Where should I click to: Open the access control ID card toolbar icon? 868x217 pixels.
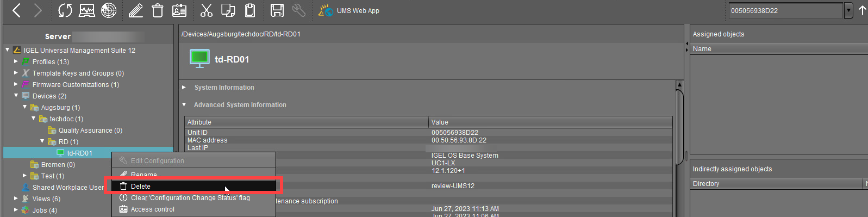coord(179,10)
